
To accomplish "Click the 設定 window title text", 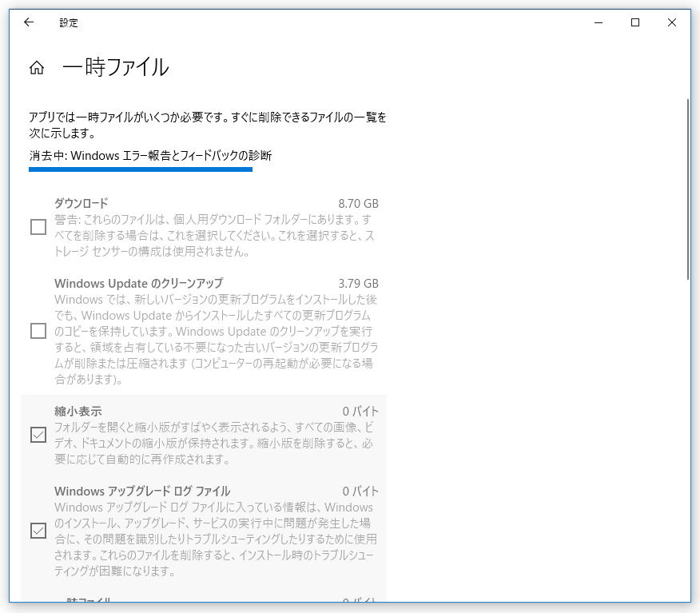I will pos(69,22).
